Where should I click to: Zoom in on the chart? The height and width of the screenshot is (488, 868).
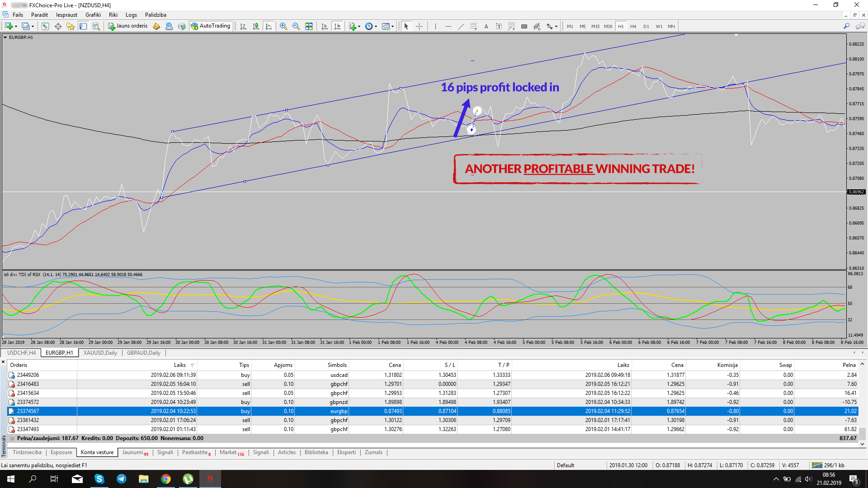pos(283,26)
